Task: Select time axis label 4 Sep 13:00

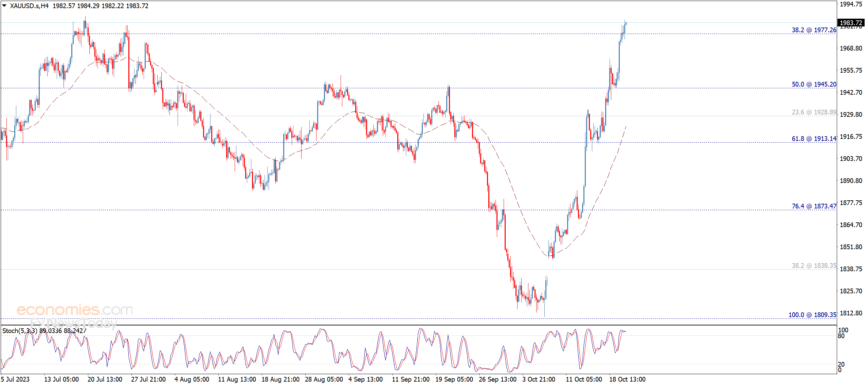Action: click(x=366, y=379)
